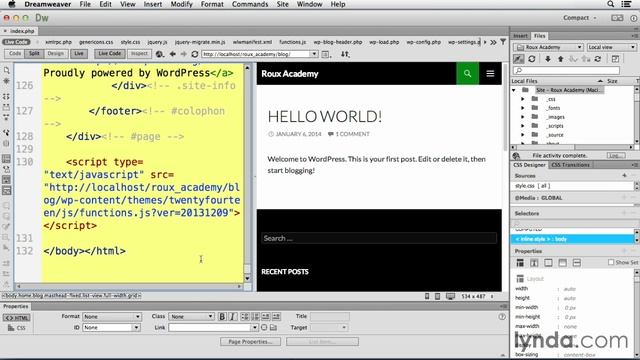Open the Local view dropdown
This screenshot has width=640, height=360.
611,47
